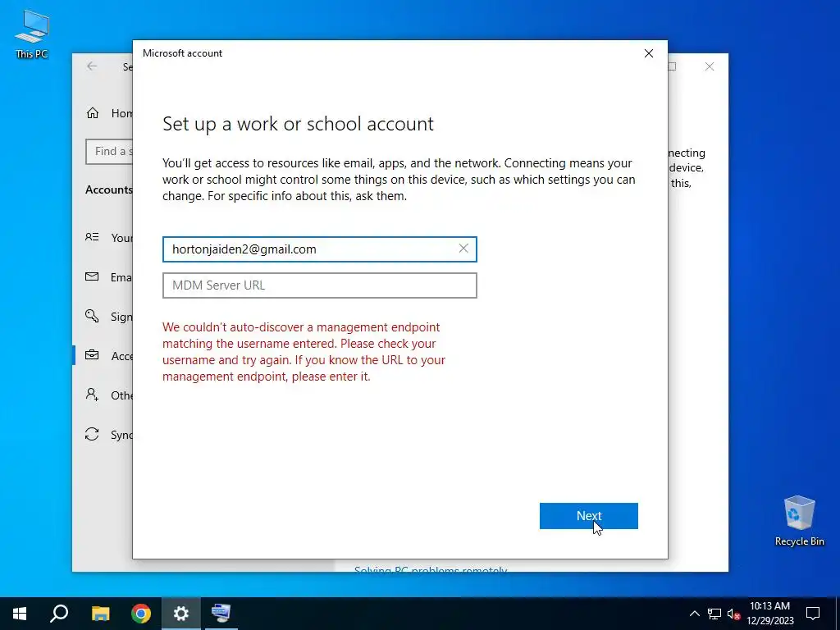The image size is (840, 630).
Task: Open the clock showing 10:13 AM
Action: click(769, 614)
